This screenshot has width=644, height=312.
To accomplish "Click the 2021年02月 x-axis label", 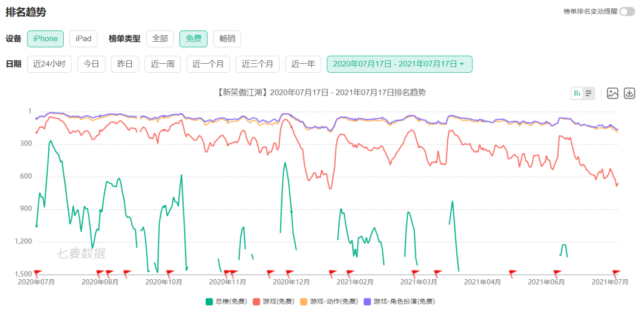I will (x=355, y=282).
